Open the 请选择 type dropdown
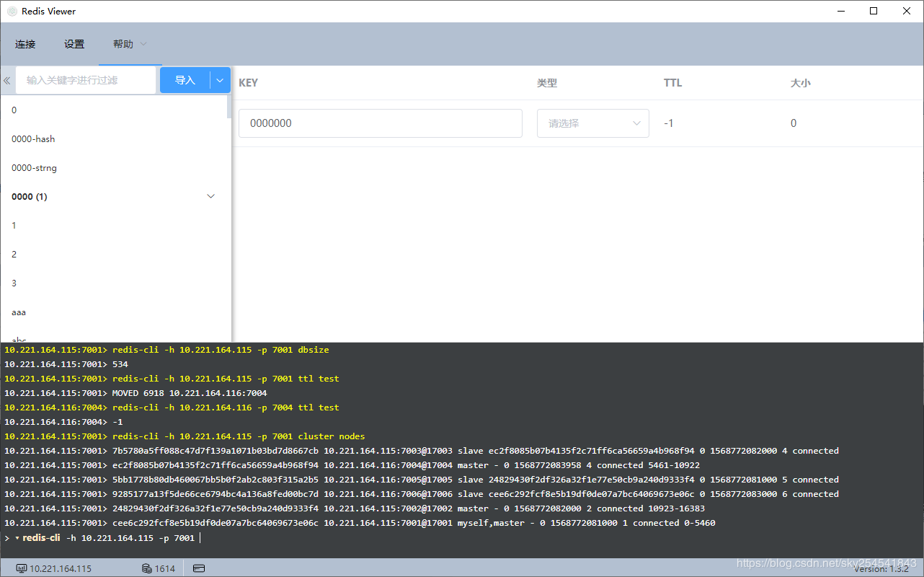 [593, 123]
